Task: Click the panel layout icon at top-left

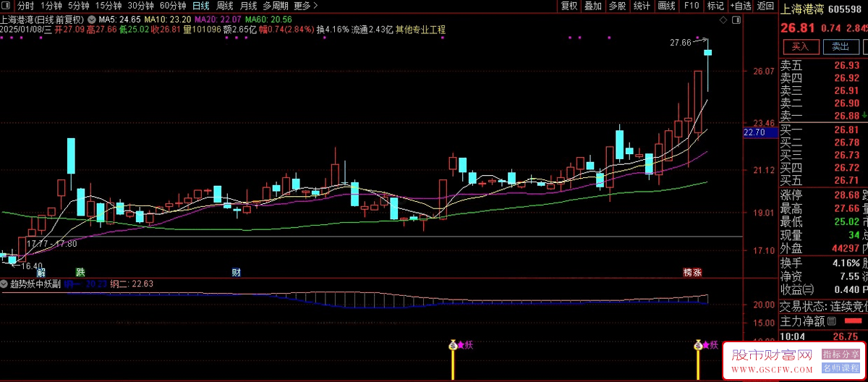Action: [7, 6]
